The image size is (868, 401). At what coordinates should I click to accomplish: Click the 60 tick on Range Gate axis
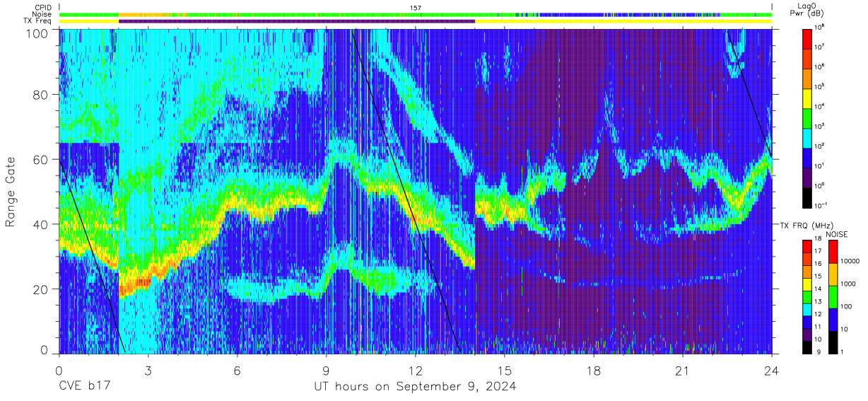(42, 160)
